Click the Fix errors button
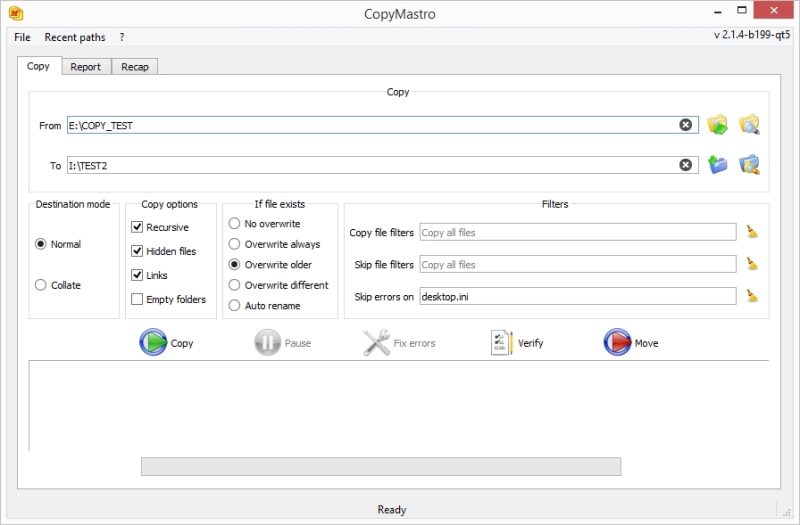This screenshot has height=525, width=800. coord(399,342)
